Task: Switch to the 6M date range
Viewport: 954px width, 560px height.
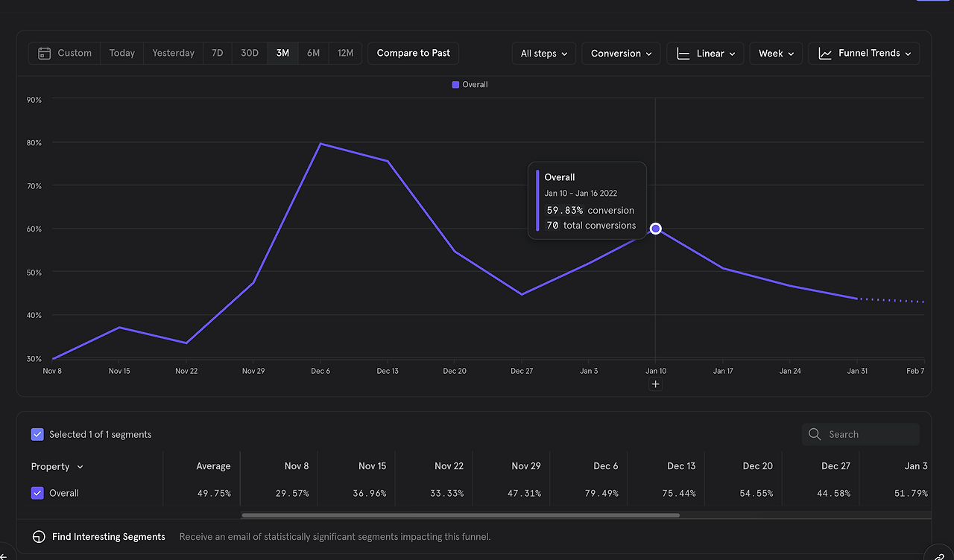Action: (313, 54)
